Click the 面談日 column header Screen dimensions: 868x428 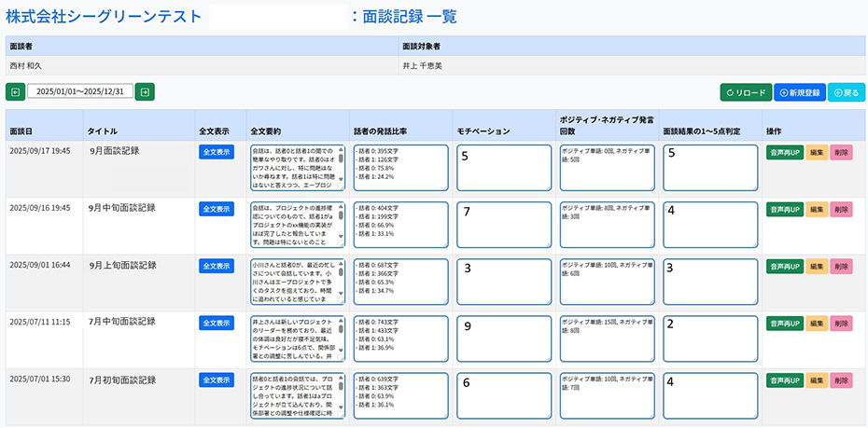click(x=21, y=131)
